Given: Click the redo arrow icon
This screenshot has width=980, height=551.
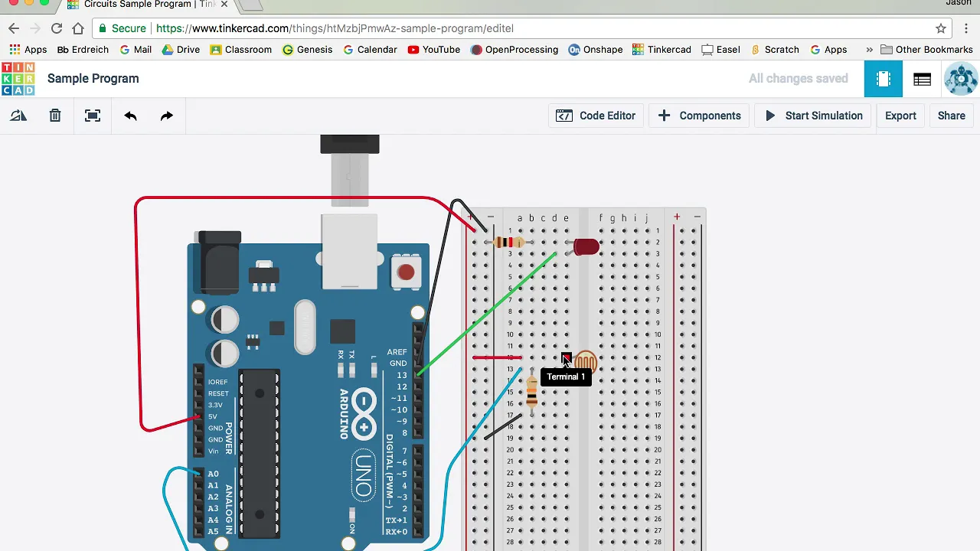Looking at the screenshot, I should [166, 116].
